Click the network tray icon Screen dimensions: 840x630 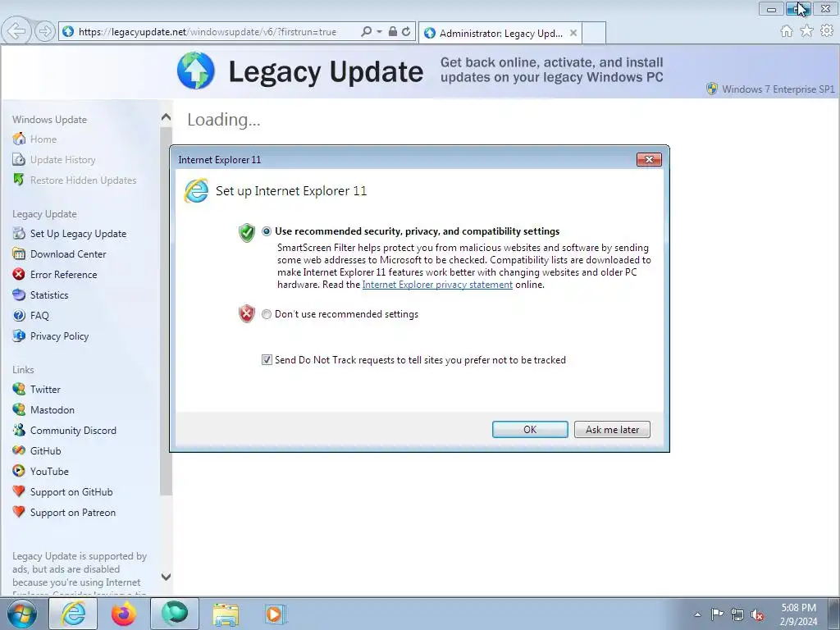737,614
